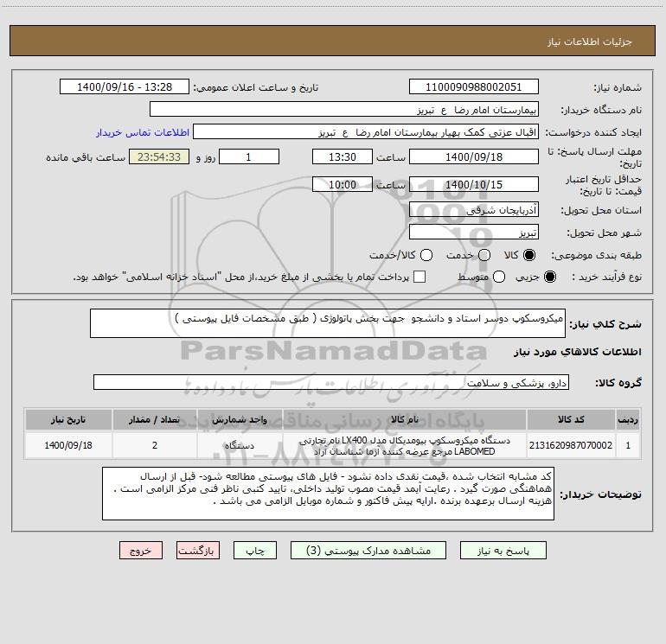Click the delivery province آذربایجان شرقی field
The height and width of the screenshot is (644, 666).
click(x=474, y=209)
